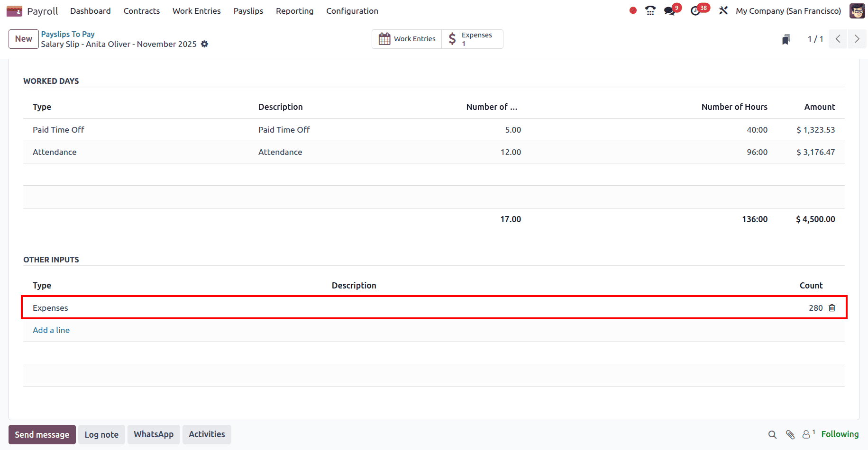The image size is (868, 450).
Task: Toggle bookmark for this payslip record
Action: click(x=786, y=39)
